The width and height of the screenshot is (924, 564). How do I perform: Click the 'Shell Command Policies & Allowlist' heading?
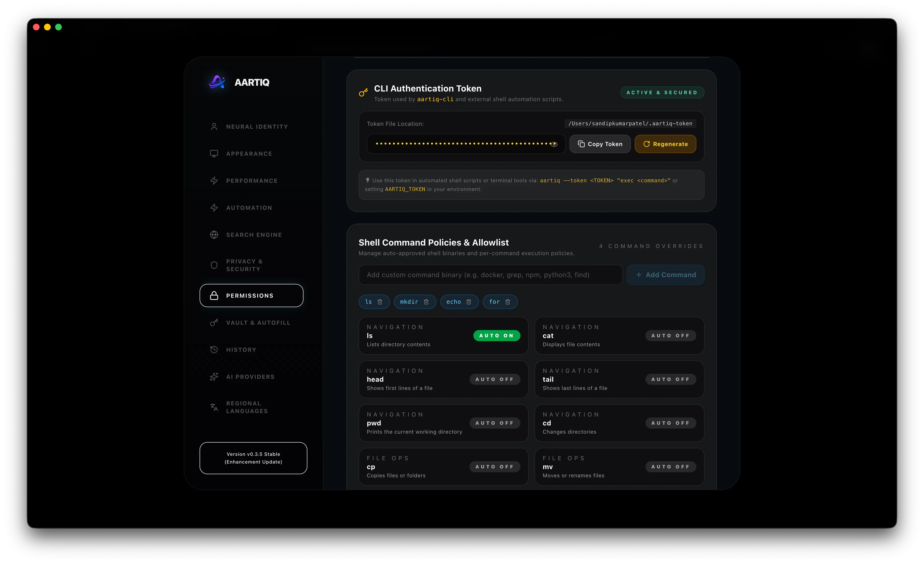(433, 242)
